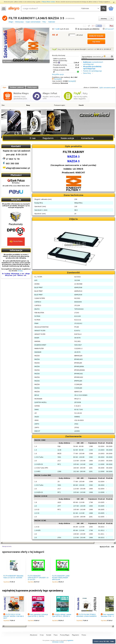
Task: Click the 'Filtry' breadcrumb link
Action: coord(44,22)
